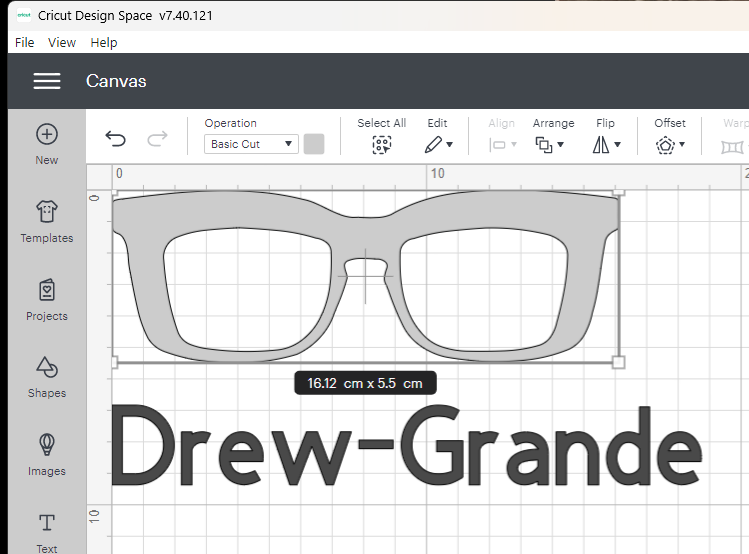
Task: Open the File menu
Action: [25, 42]
